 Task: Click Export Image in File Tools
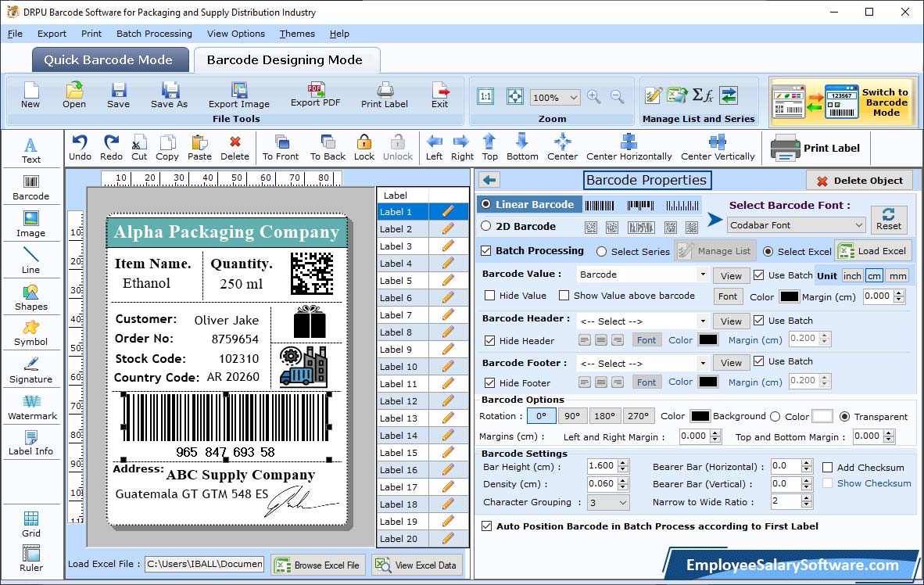[x=238, y=95]
